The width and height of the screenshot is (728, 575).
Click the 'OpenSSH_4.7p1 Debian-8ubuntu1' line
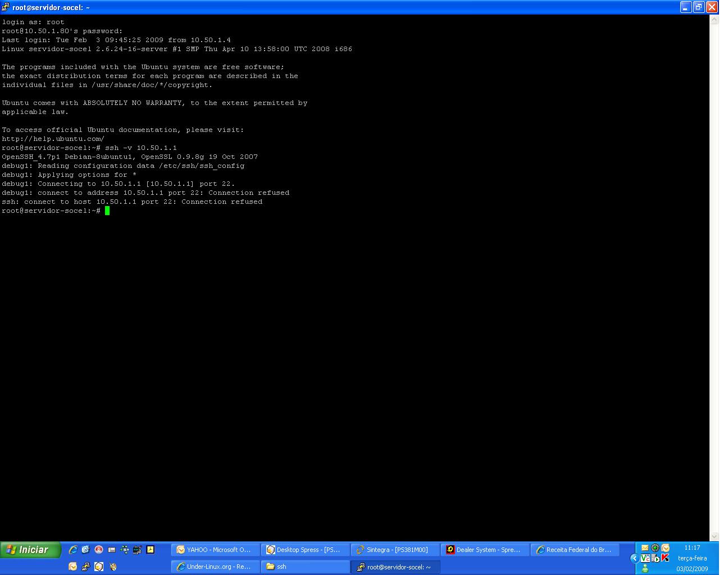[x=130, y=157]
